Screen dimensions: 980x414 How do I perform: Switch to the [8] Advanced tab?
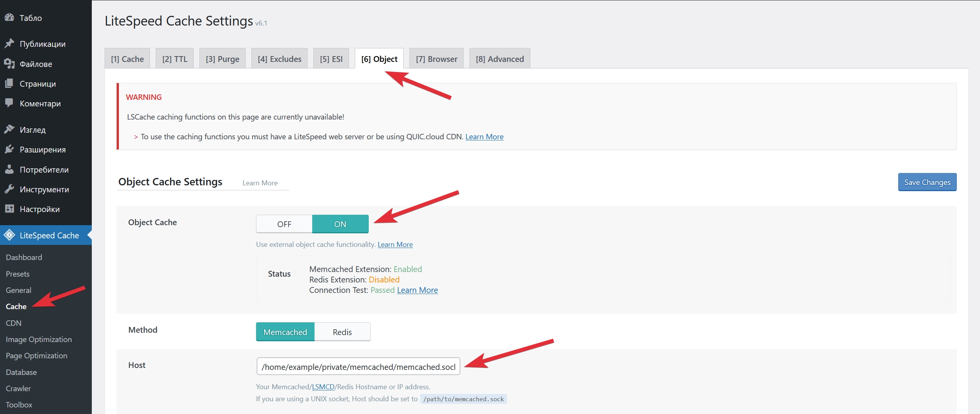point(500,59)
